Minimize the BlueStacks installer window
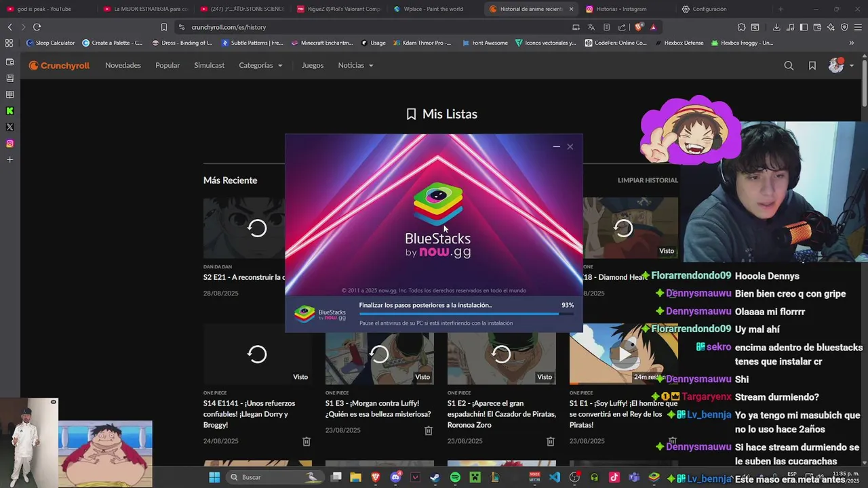Viewport: 868px width, 488px height. (x=557, y=146)
